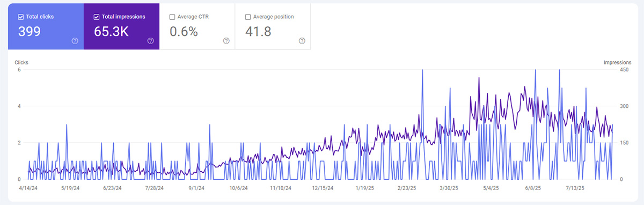Click the 6/8/25 date label
Viewport: 644px width, 205px height.
[x=532, y=188]
